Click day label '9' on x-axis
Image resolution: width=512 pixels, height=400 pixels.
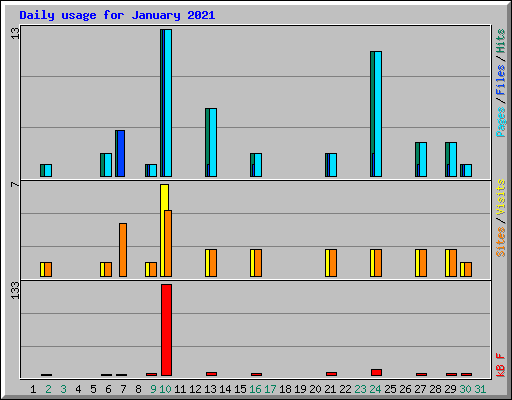pyautogui.click(x=153, y=389)
